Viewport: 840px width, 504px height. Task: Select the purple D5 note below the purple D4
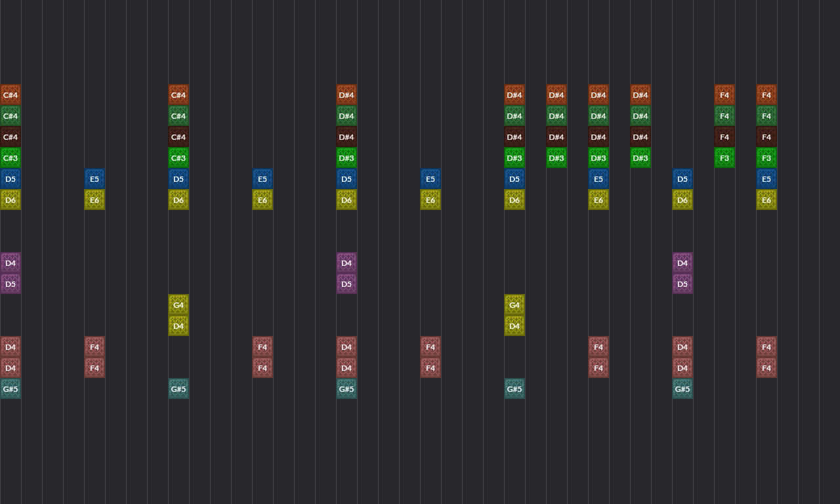point(346,283)
